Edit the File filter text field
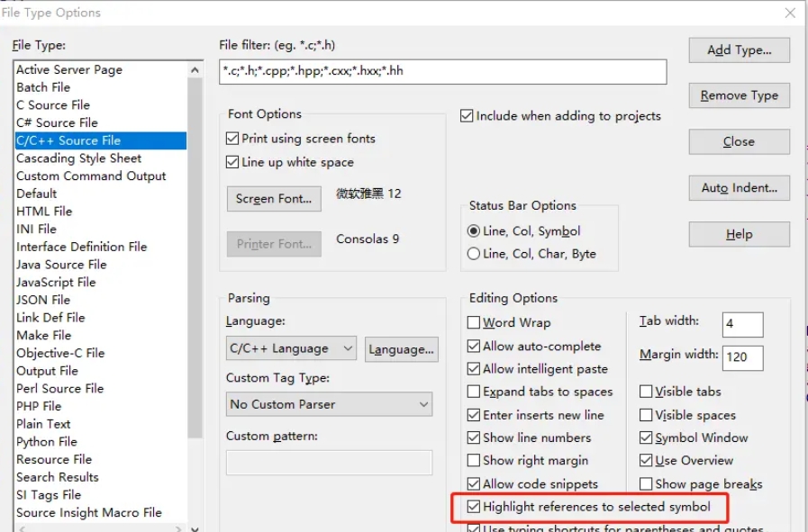Viewport: 808px width, 532px height. click(x=442, y=72)
